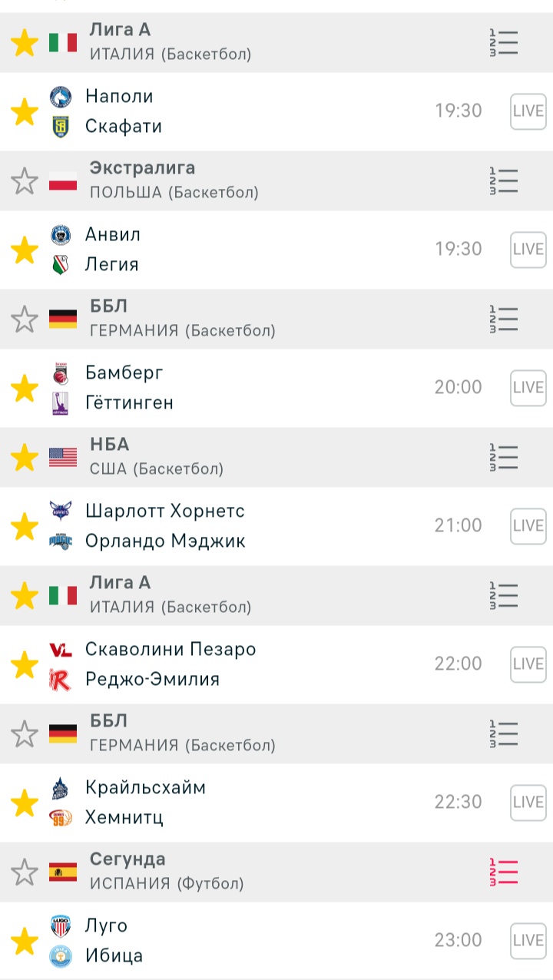The image size is (553, 980).
Task: Tap the 21:00 Hornets game start time
Action: (458, 525)
